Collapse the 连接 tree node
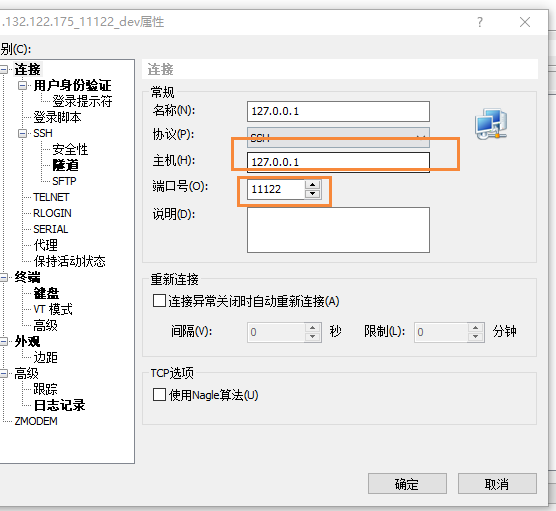556x511 pixels. (x=4, y=69)
